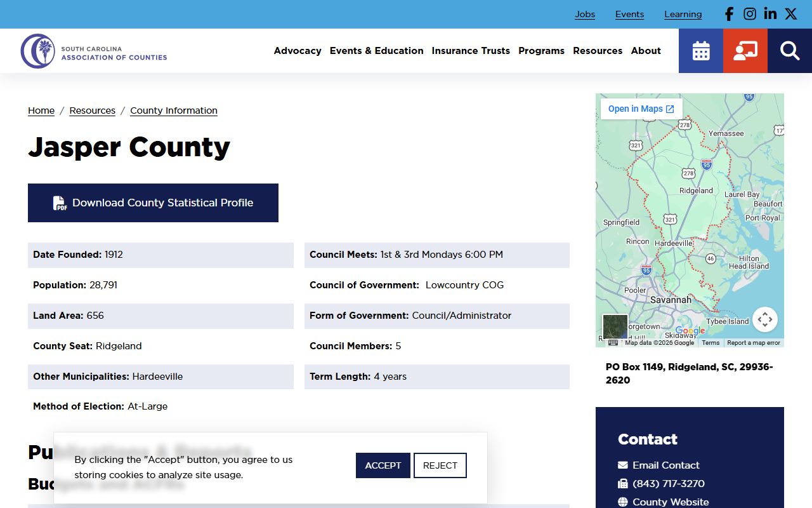Click the map keyboard shortcuts icon
812x508 pixels.
coord(613,343)
